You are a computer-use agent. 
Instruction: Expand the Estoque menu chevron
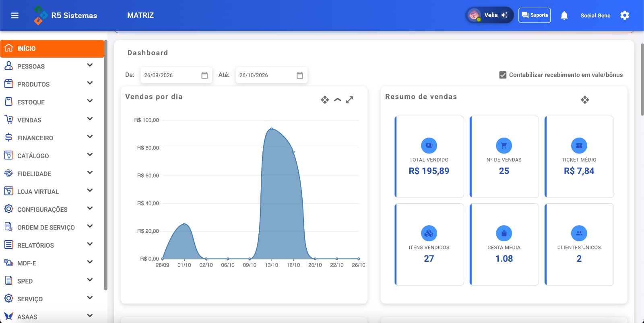(x=90, y=101)
